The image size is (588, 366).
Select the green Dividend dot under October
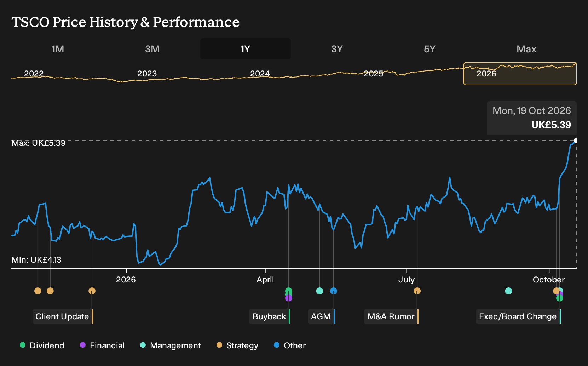(560, 299)
